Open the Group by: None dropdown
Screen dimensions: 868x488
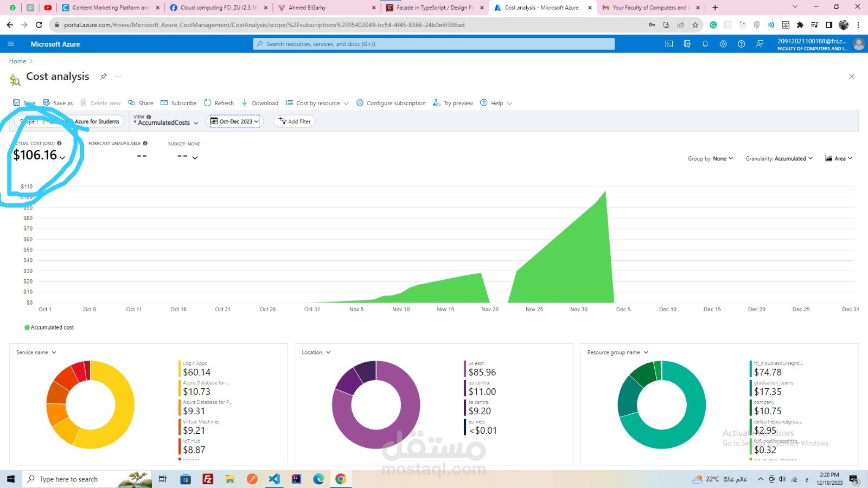point(711,158)
